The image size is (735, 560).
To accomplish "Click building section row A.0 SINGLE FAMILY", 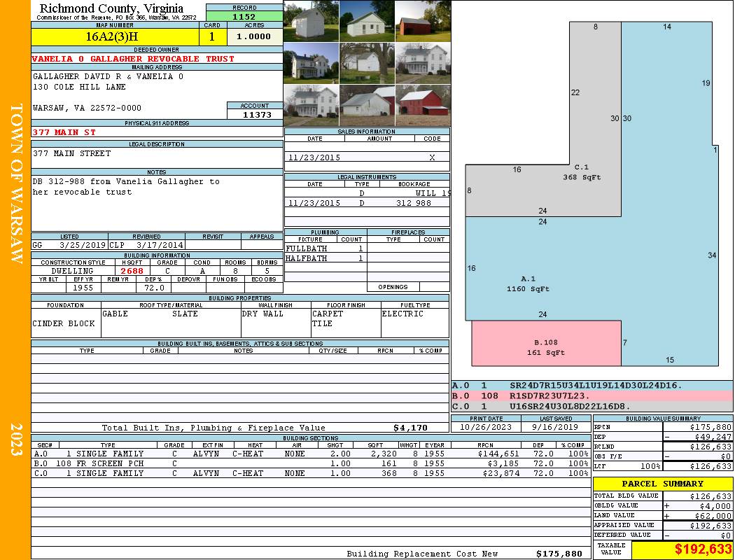I will click(311, 454).
